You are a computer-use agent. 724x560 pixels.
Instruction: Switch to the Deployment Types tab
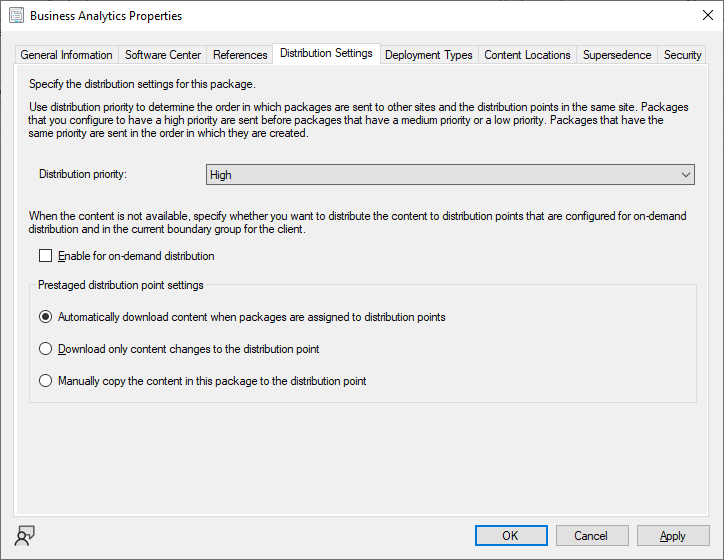pyautogui.click(x=428, y=55)
